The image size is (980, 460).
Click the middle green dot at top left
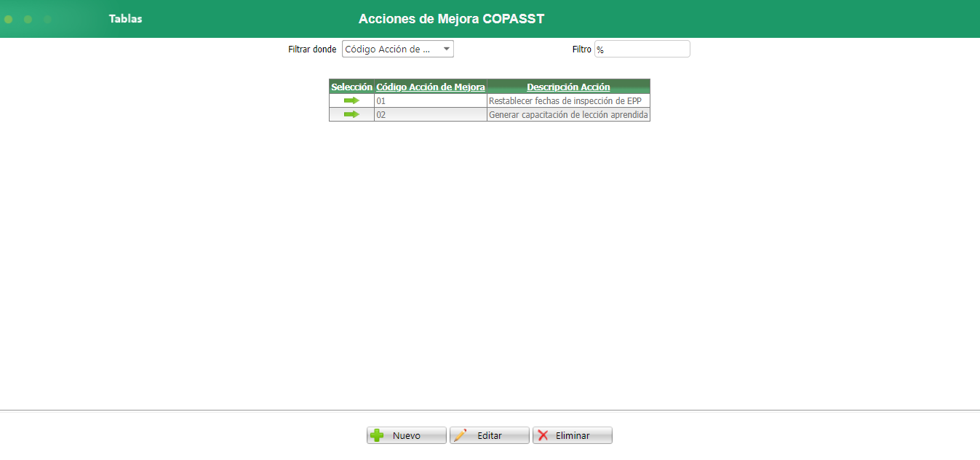[27, 19]
